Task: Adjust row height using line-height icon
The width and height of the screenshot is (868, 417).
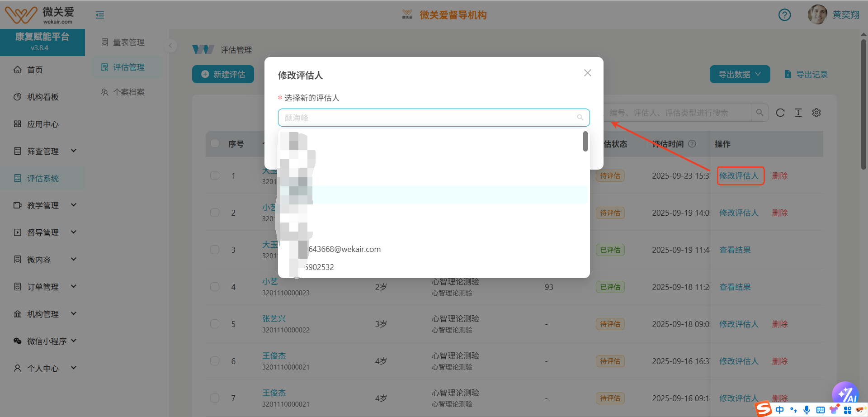Action: pyautogui.click(x=798, y=113)
